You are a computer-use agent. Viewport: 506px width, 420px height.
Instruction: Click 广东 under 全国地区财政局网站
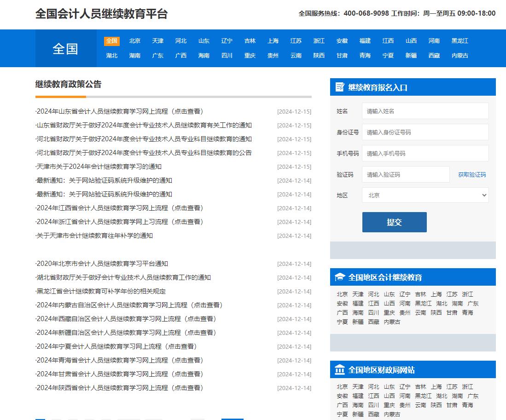[473, 396]
